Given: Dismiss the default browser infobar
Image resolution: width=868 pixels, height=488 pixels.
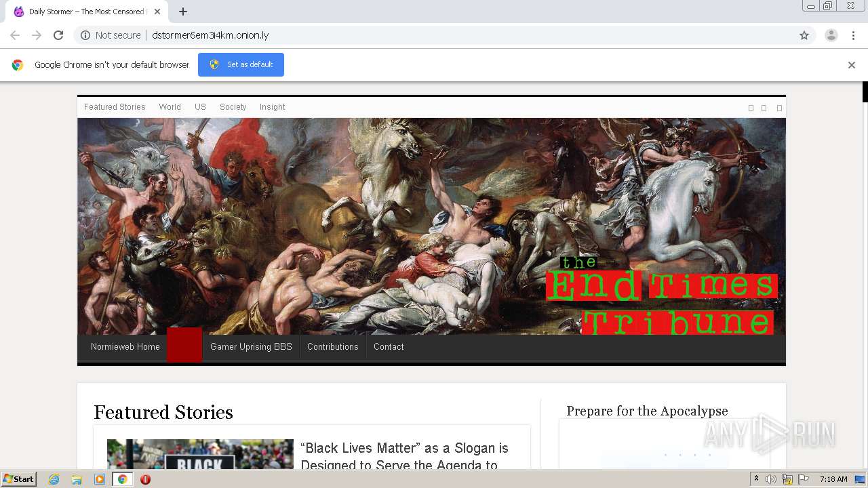Looking at the screenshot, I should click(x=852, y=65).
